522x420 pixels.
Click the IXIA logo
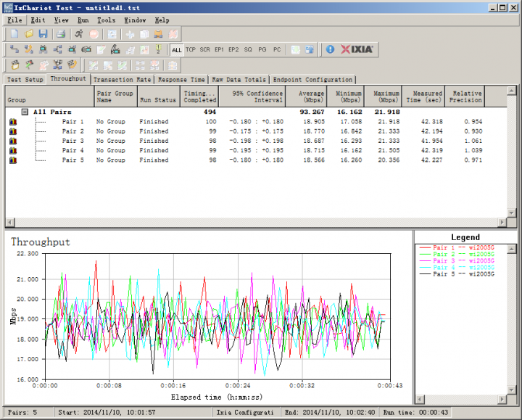(x=357, y=49)
